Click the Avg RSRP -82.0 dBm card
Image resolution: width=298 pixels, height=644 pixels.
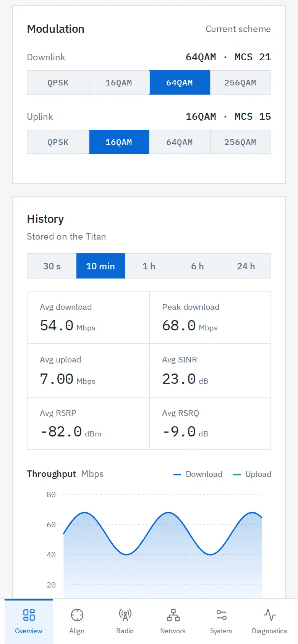coord(88,423)
